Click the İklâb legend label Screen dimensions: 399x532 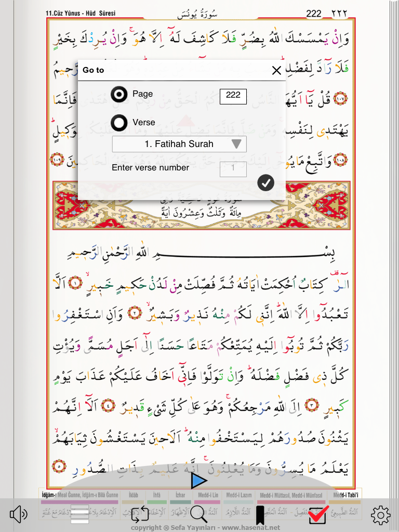pos(134,495)
